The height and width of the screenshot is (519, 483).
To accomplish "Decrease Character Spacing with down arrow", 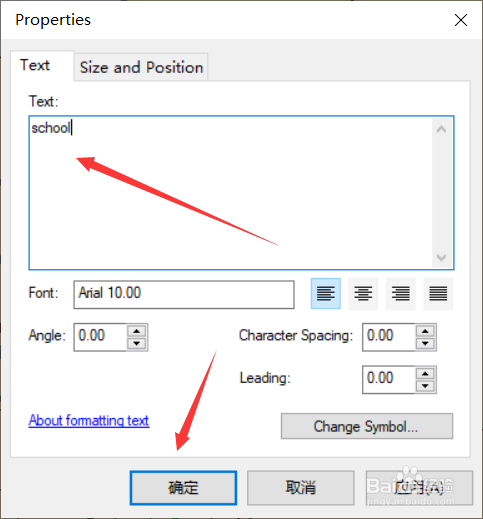I will (425, 343).
